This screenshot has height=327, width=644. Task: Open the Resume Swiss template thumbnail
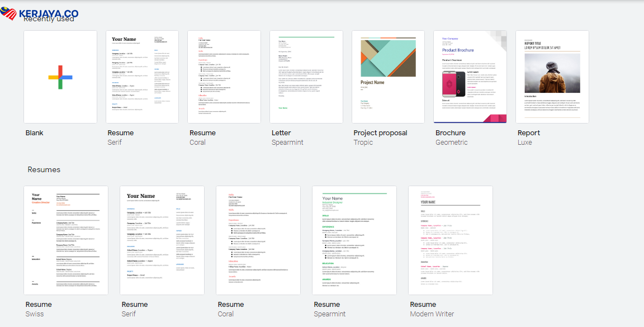click(66, 240)
